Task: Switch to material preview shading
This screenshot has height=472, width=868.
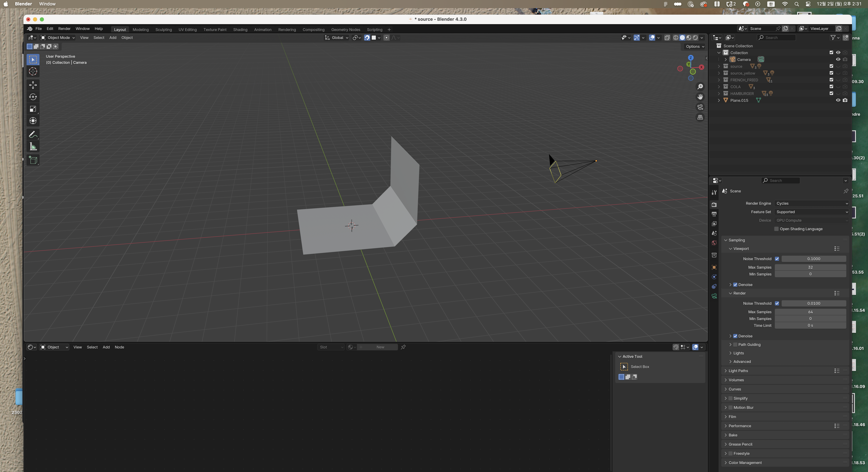Action: [x=689, y=38]
